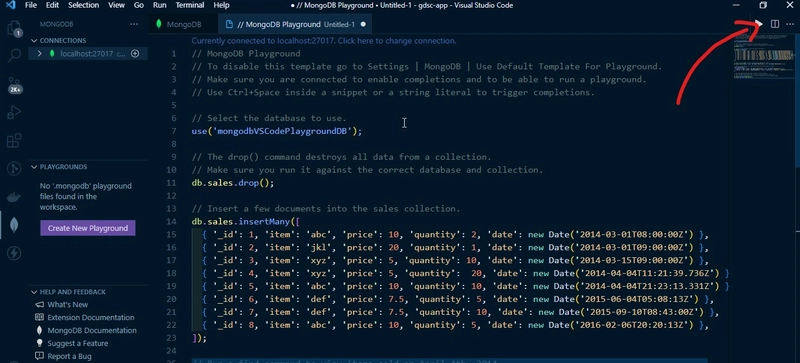
Task: Collapse the HELP AND FEEDBACK section
Action: (34, 292)
